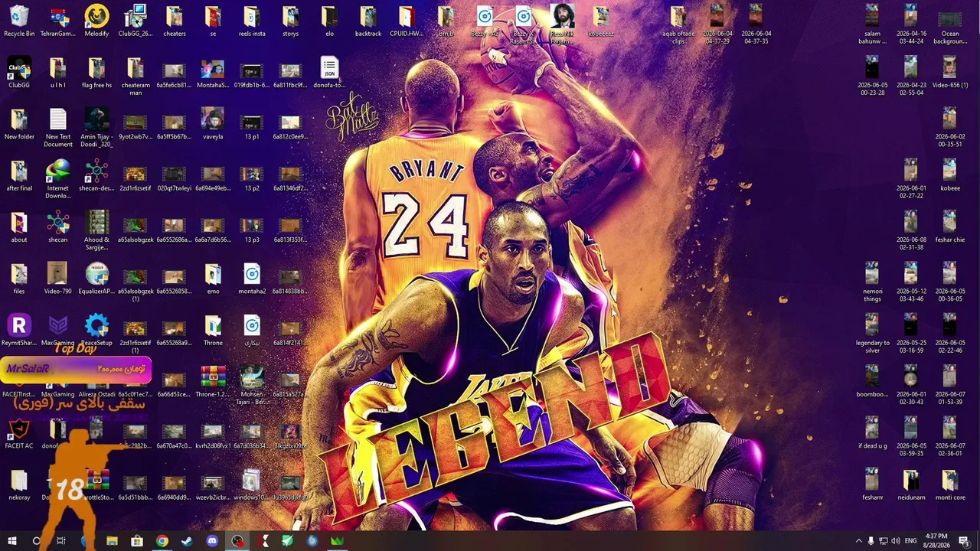Screen dimensions: 980x551
Task: Open the Windows Start menu
Action: click(12, 541)
